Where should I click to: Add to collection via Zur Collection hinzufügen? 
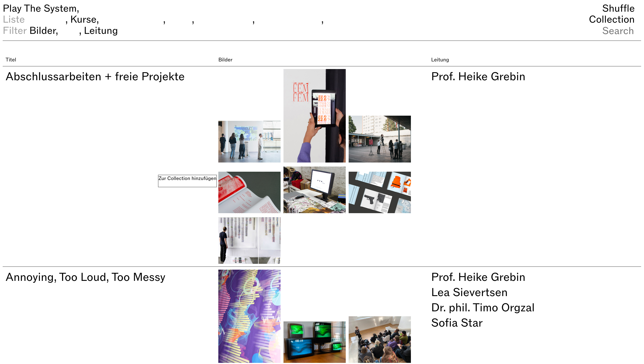click(187, 181)
